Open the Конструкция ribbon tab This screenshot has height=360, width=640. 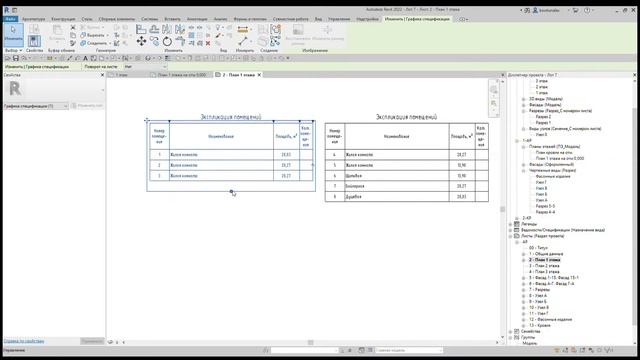pos(63,19)
